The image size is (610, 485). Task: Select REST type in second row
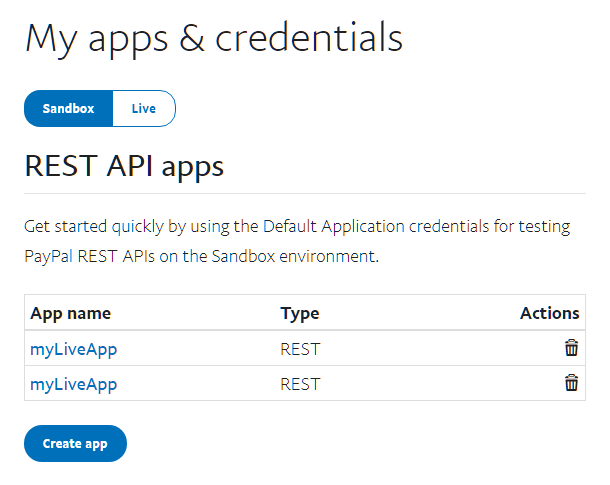coord(300,384)
